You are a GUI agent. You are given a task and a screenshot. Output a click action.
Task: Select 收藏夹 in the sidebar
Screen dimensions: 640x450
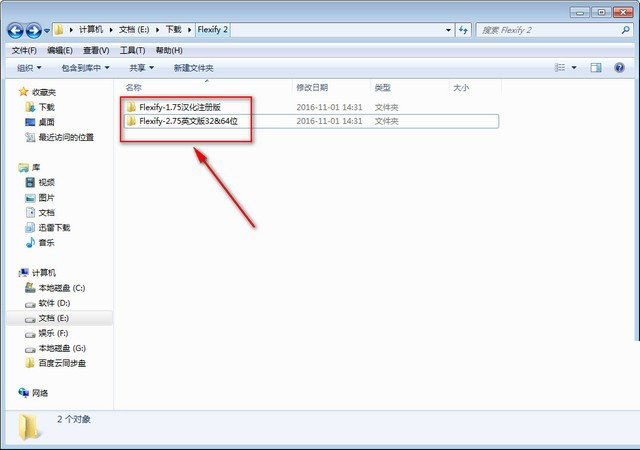tap(44, 92)
